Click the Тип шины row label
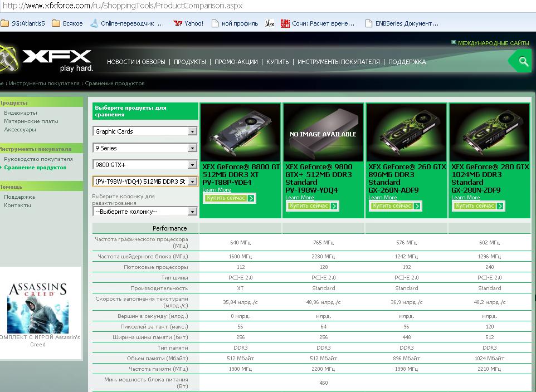This screenshot has height=392, width=536. point(174,277)
